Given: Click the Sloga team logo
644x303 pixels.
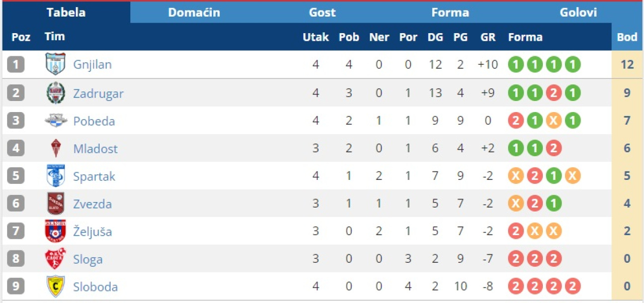Looking at the screenshot, I should click(55, 259).
